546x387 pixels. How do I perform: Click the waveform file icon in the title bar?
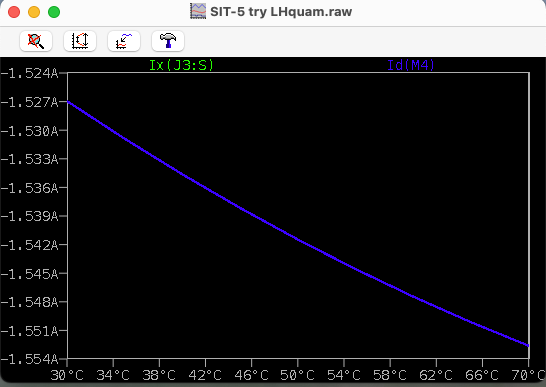coord(198,11)
